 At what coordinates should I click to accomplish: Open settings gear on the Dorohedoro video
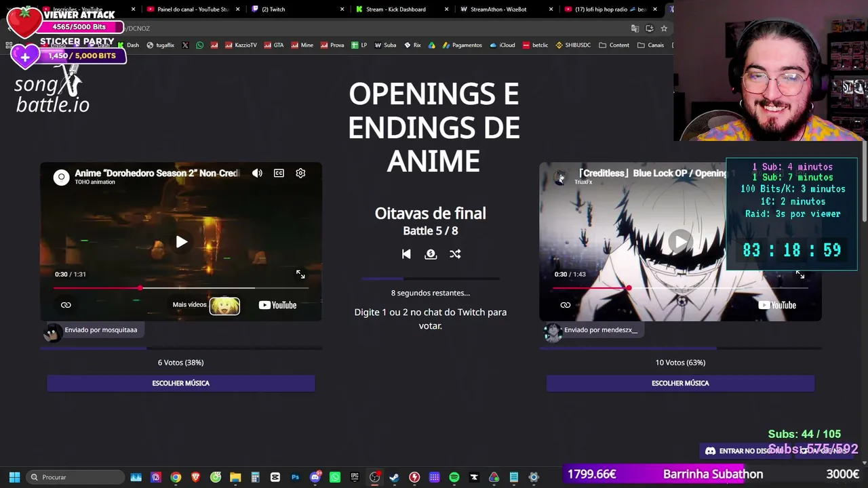pyautogui.click(x=300, y=174)
